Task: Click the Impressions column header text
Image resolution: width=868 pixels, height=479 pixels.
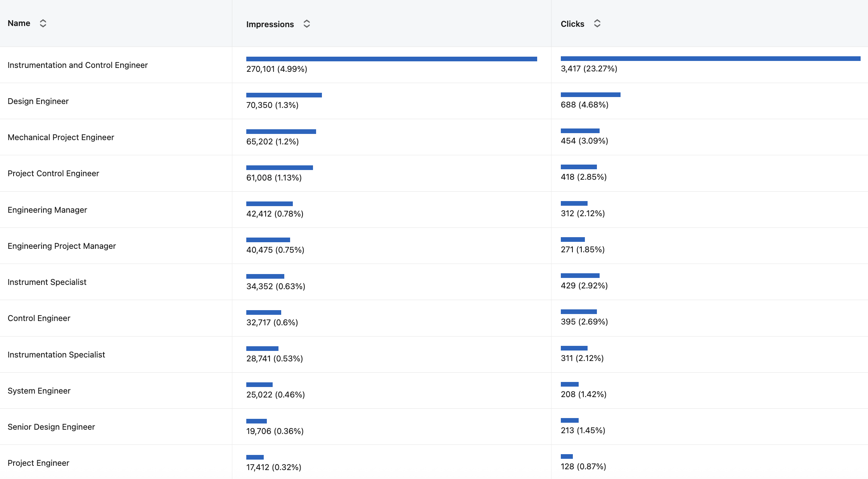Action: pyautogui.click(x=270, y=24)
